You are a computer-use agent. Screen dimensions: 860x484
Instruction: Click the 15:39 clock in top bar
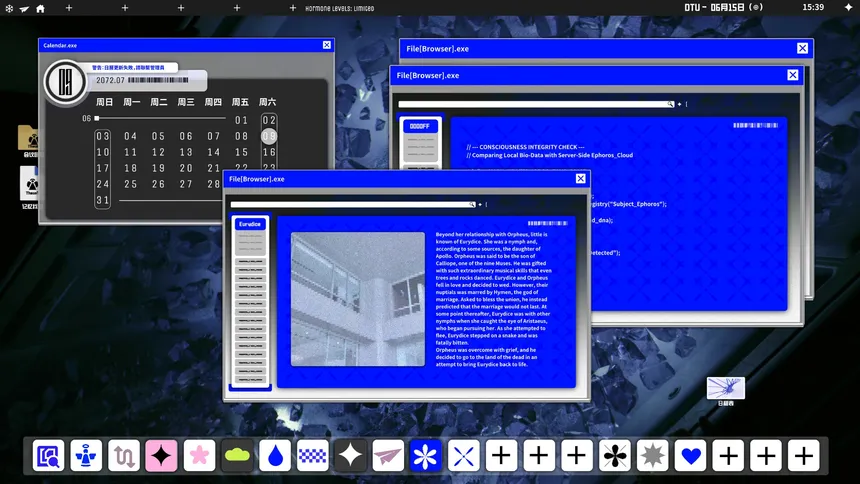(x=813, y=7)
